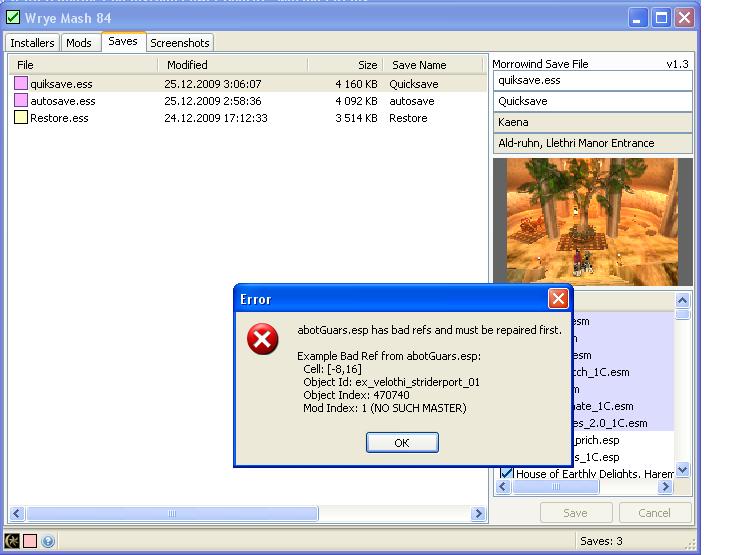The width and height of the screenshot is (745, 555).
Task: Click the pink quiksave.ess file icon
Action: point(21,84)
